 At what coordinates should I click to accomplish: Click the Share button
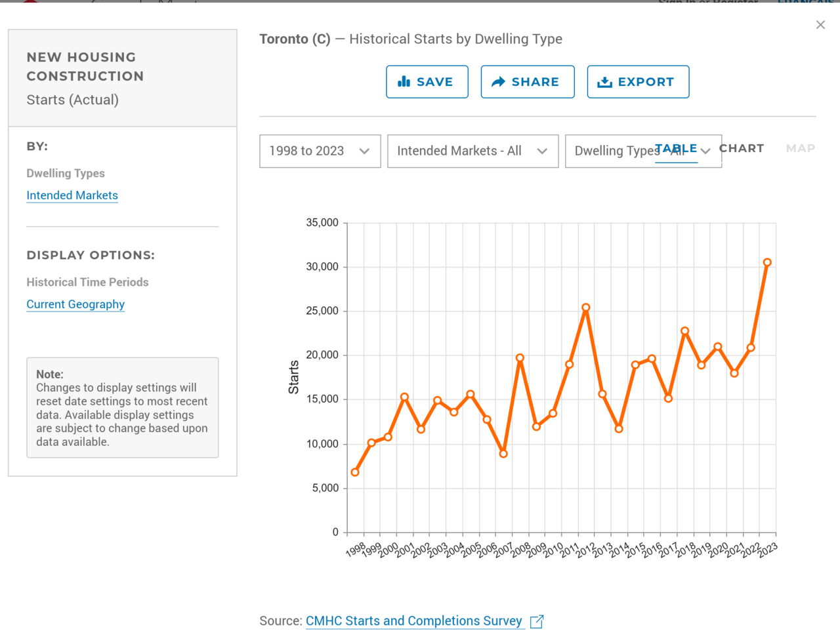[528, 82]
